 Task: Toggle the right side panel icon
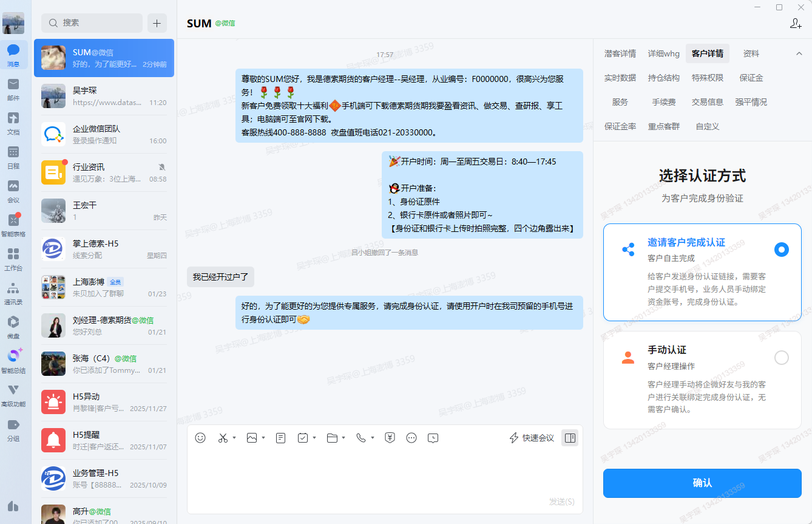(569, 438)
